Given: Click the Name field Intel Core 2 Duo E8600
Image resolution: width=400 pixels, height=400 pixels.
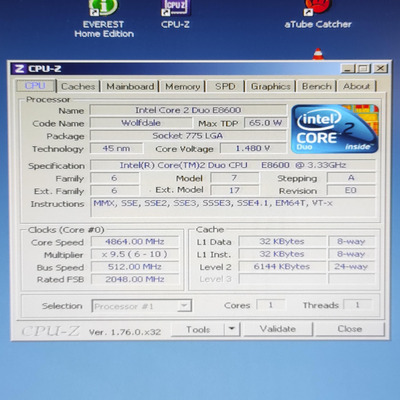Looking at the screenshot, I should pyautogui.click(x=188, y=110).
